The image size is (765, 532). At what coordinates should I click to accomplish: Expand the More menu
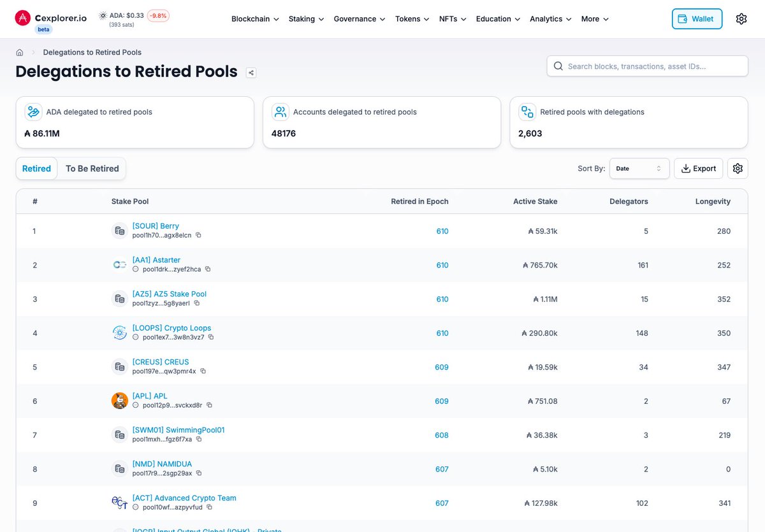(x=595, y=19)
